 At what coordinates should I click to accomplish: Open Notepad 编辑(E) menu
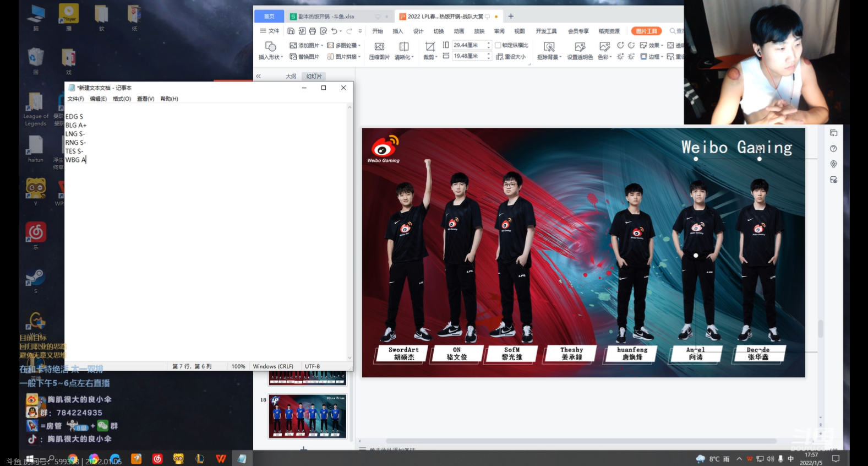[x=98, y=99]
